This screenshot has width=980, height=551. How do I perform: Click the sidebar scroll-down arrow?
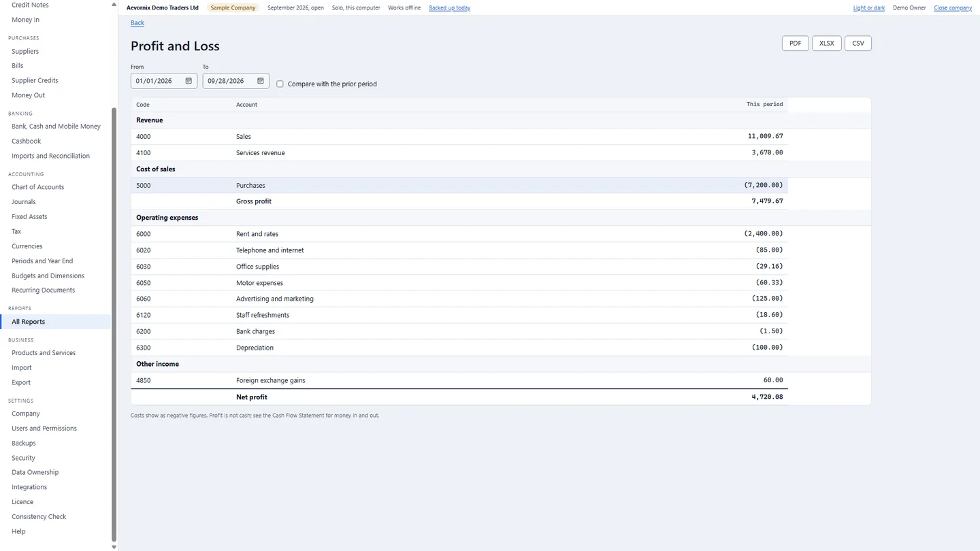pyautogui.click(x=114, y=547)
